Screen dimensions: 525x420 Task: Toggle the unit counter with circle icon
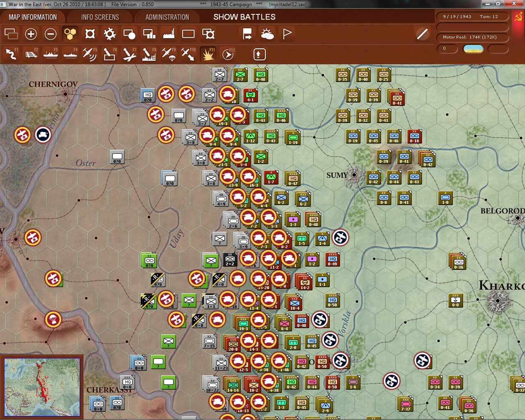coord(129,34)
